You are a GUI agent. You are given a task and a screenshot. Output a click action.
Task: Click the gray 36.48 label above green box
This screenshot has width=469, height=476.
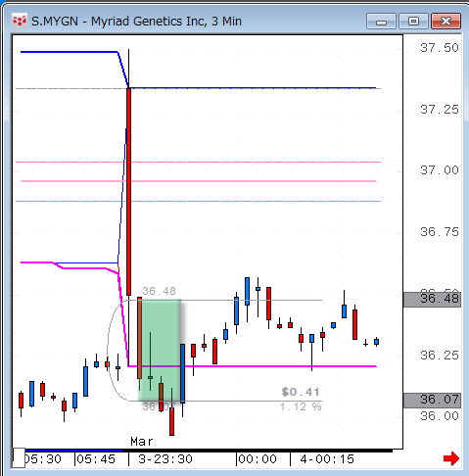pos(159,291)
